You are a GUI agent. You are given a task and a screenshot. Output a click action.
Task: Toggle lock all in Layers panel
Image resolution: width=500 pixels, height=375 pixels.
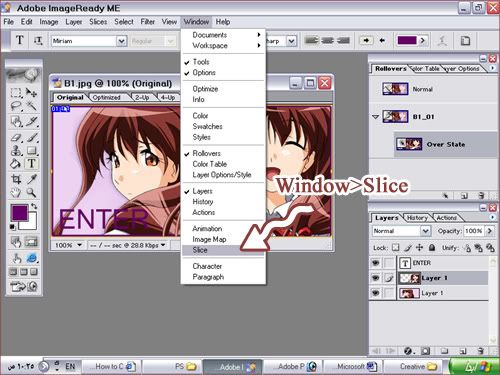click(432, 248)
